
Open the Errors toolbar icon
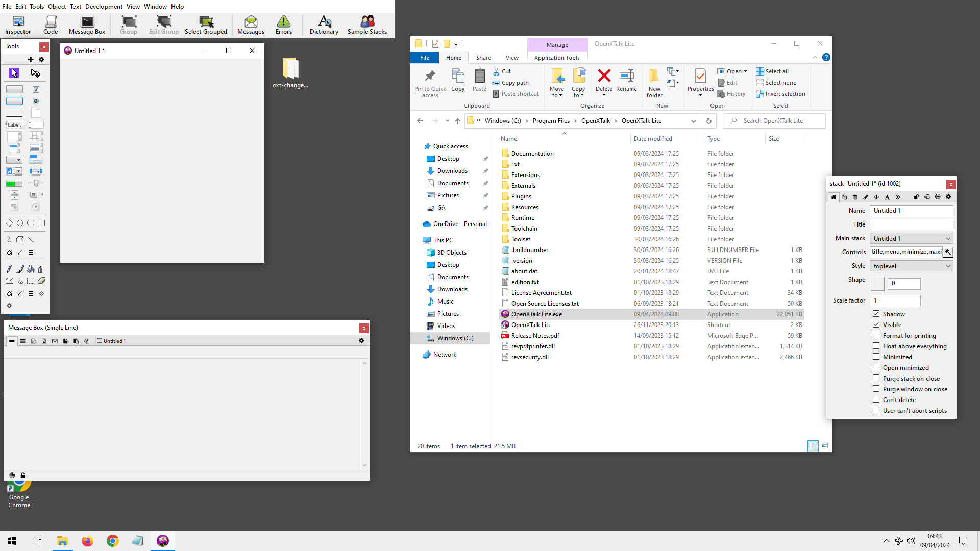tap(284, 24)
